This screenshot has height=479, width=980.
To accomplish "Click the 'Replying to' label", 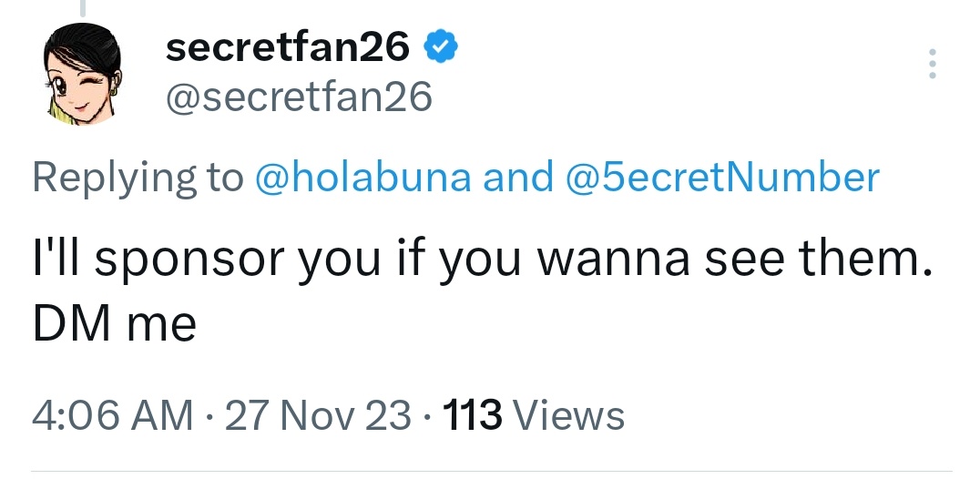I will click(x=138, y=178).
